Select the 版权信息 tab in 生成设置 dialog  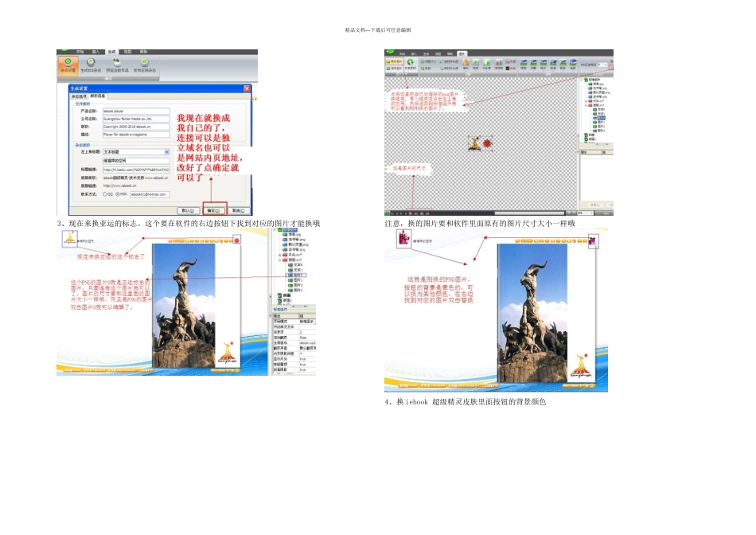pyautogui.click(x=97, y=96)
